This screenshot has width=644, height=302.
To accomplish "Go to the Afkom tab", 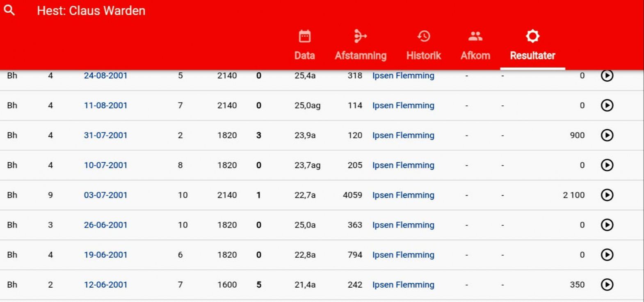I will click(x=475, y=45).
